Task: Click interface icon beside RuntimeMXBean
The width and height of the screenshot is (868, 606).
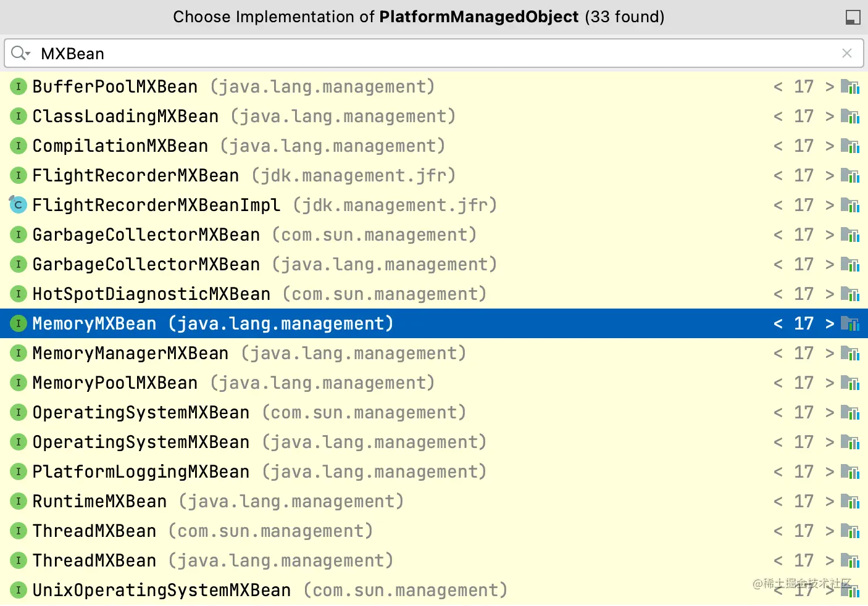Action: 19,501
